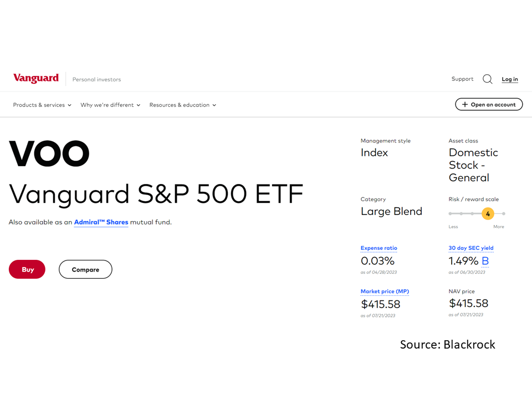
Task: Click the Open an account button
Action: (489, 105)
